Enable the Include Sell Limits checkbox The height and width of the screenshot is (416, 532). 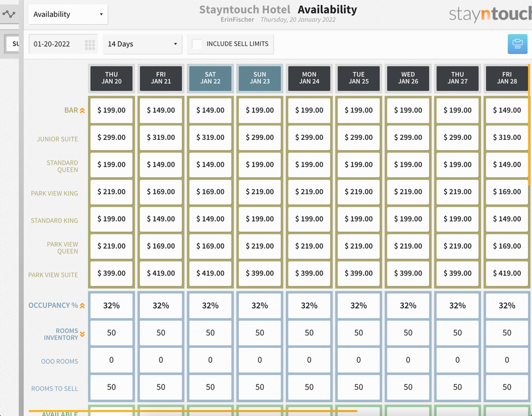click(197, 44)
